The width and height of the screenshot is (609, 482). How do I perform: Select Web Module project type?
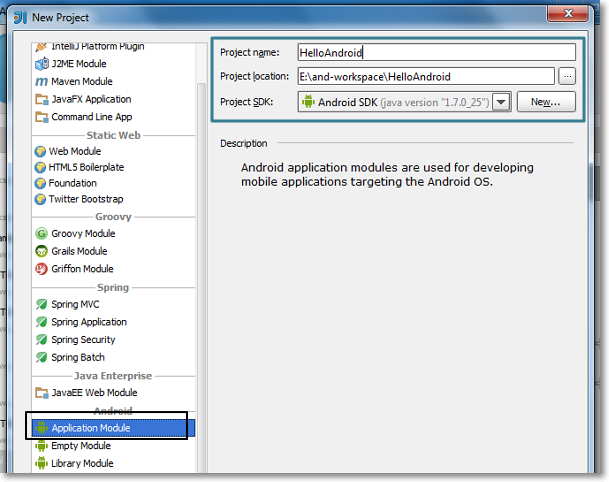pyautogui.click(x=75, y=151)
